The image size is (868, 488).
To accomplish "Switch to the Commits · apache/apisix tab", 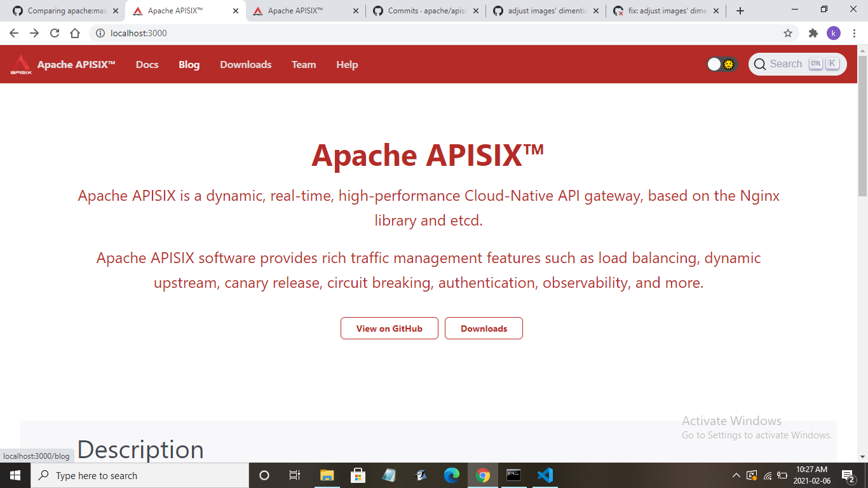I will point(425,11).
